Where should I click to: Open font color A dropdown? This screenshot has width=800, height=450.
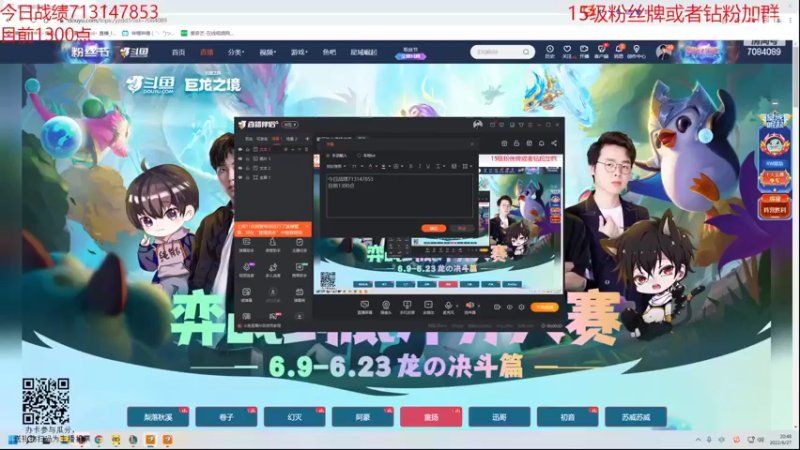coord(373,166)
